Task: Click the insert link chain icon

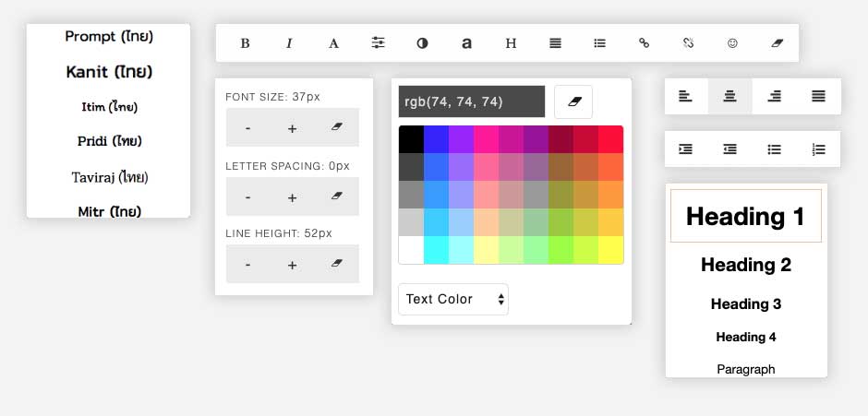Action: coord(644,42)
